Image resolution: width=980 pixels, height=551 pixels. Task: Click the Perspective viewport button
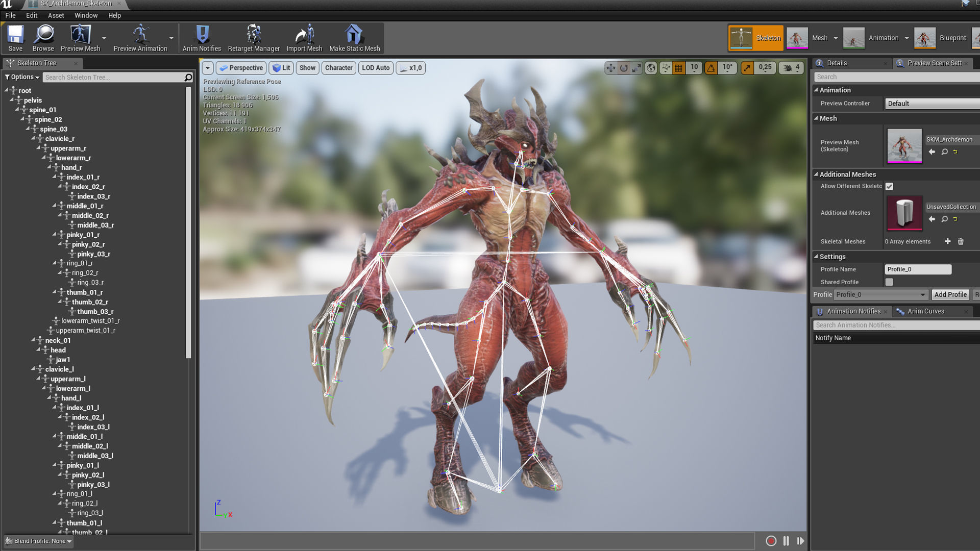(x=241, y=68)
